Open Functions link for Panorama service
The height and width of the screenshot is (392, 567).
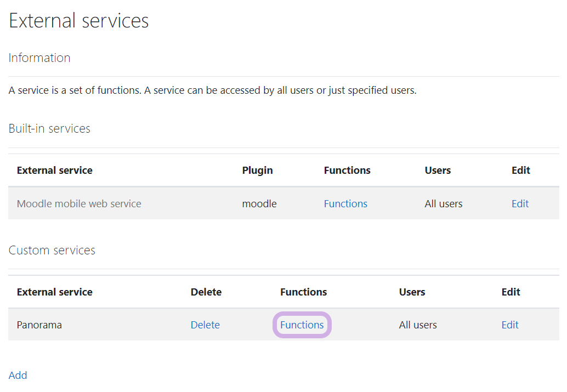click(302, 325)
